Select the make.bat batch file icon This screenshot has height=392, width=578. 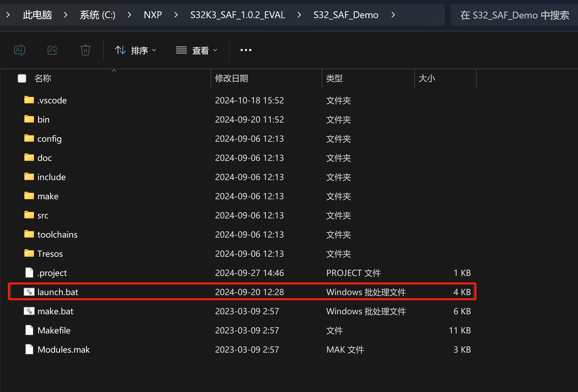pos(29,311)
